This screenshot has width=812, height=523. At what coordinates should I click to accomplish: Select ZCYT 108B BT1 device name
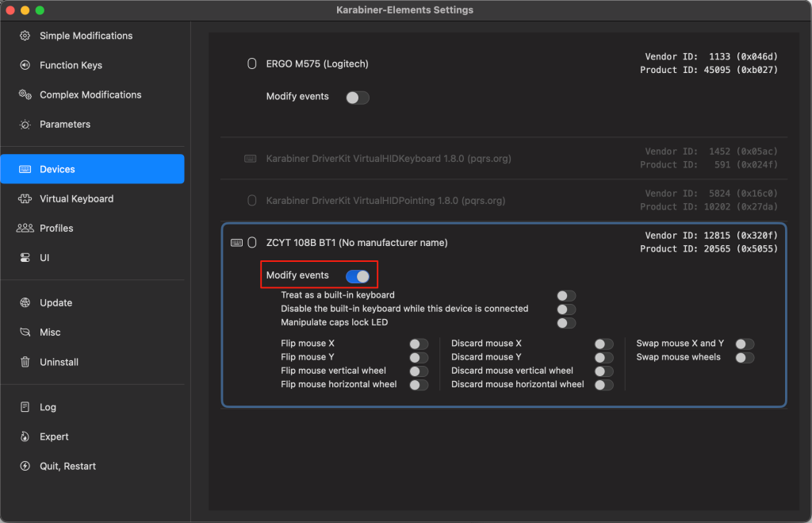357,243
